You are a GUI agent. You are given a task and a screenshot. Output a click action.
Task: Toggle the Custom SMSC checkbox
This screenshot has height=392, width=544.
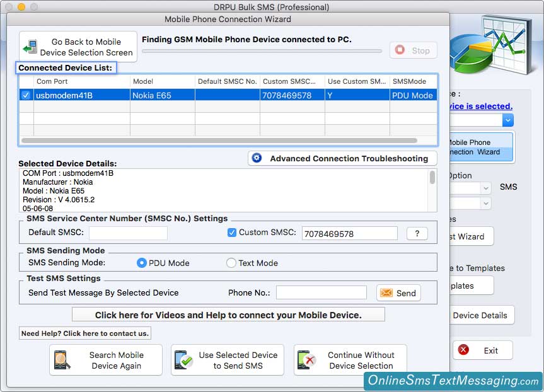[x=232, y=233]
